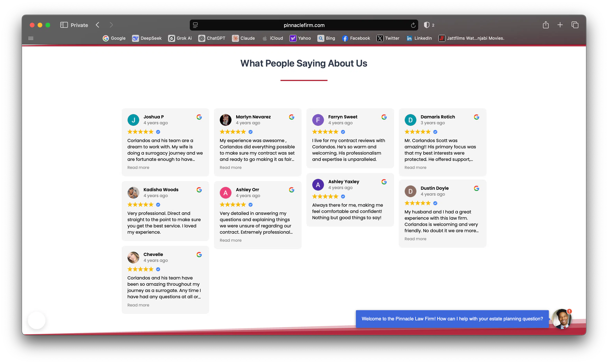Click Google logo on Joshua P review
The image size is (608, 364).
(199, 117)
